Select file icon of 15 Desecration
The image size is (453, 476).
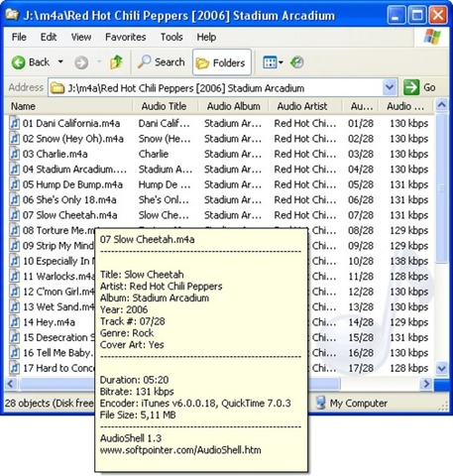point(15,337)
